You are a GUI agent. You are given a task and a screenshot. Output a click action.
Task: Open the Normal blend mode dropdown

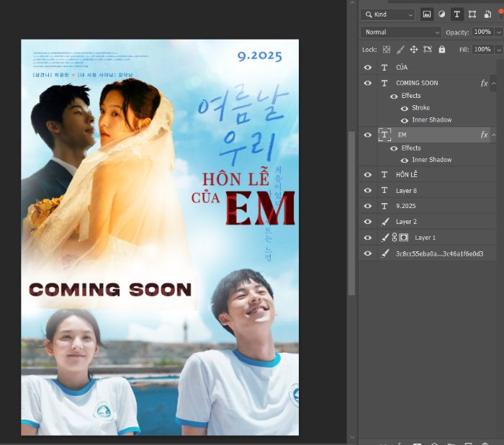click(400, 32)
